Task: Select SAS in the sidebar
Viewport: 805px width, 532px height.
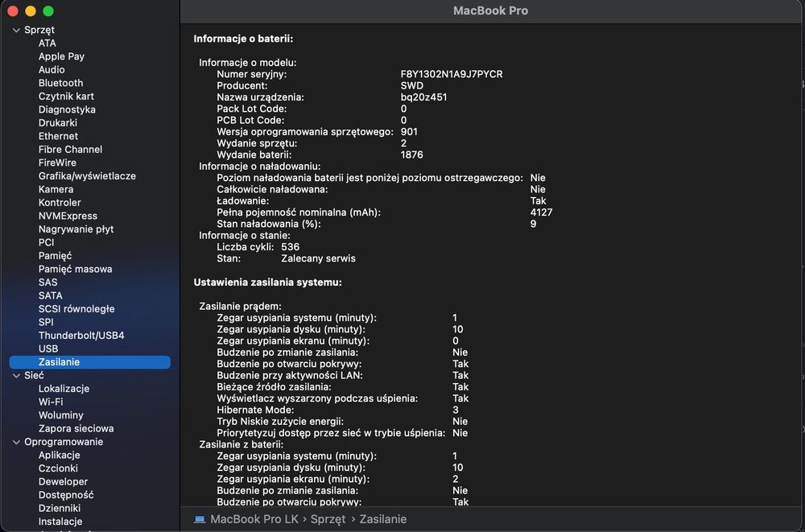Action: tap(47, 282)
